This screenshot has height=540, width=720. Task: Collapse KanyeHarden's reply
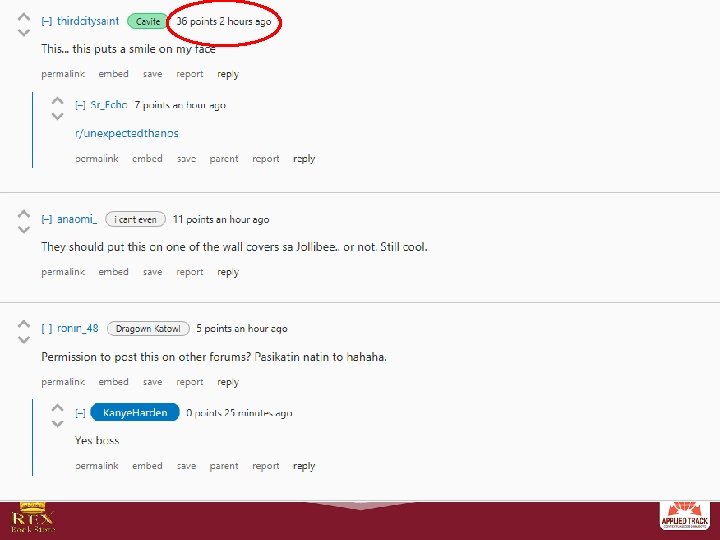[x=80, y=413]
